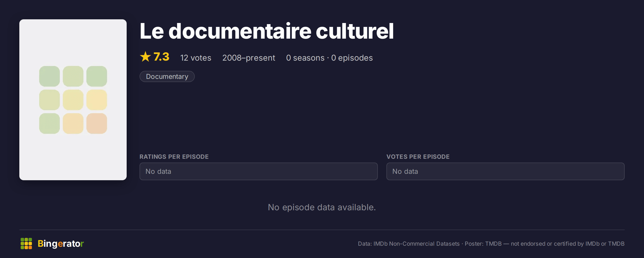Image resolution: width=644 pixels, height=258 pixels.
Task: Click the Ratings per episode No data box
Action: pyautogui.click(x=259, y=171)
